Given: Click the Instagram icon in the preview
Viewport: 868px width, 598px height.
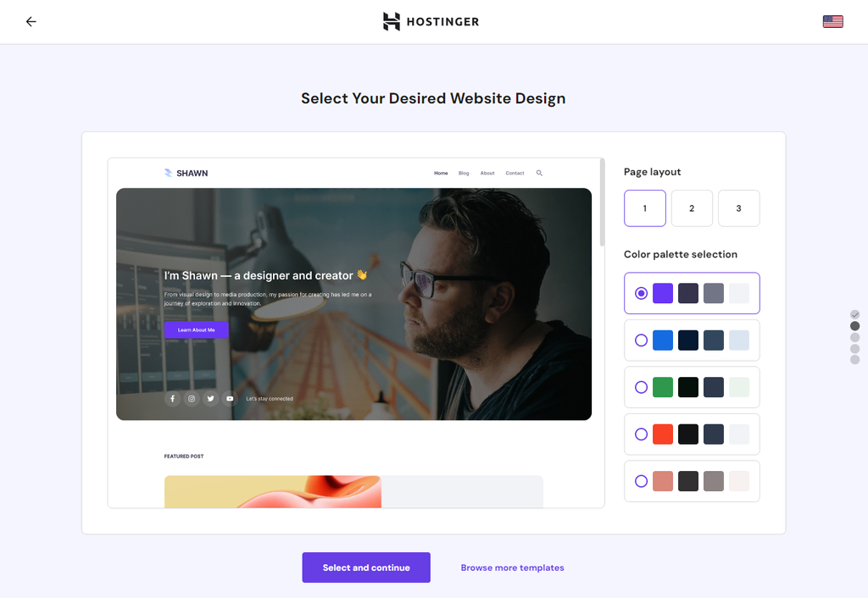Looking at the screenshot, I should coord(192,398).
